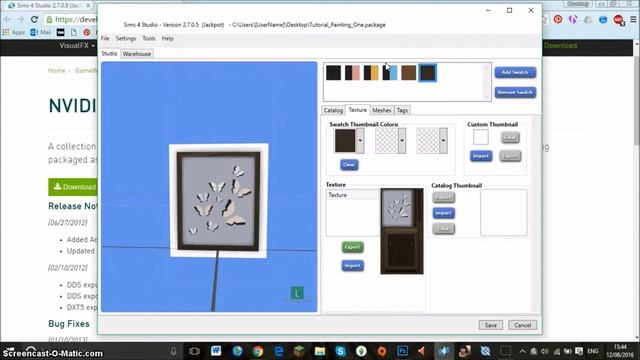Click the dark brown thumbnail color box

pos(345,140)
